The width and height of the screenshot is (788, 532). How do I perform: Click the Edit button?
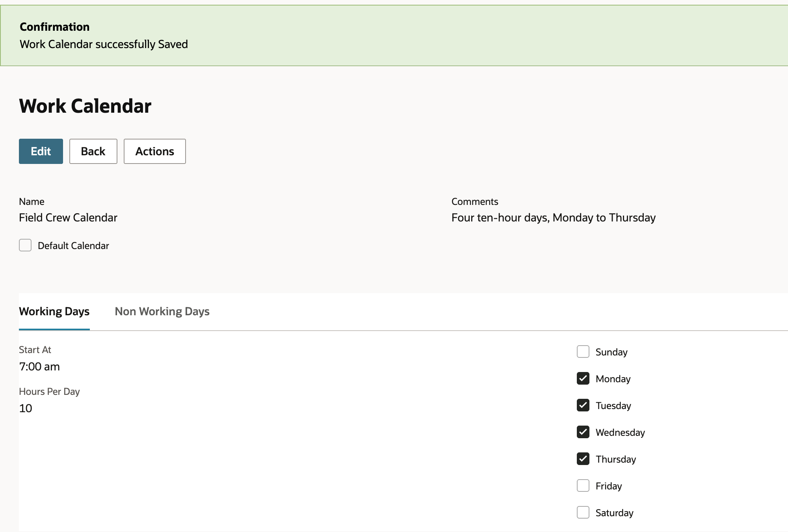coord(41,151)
